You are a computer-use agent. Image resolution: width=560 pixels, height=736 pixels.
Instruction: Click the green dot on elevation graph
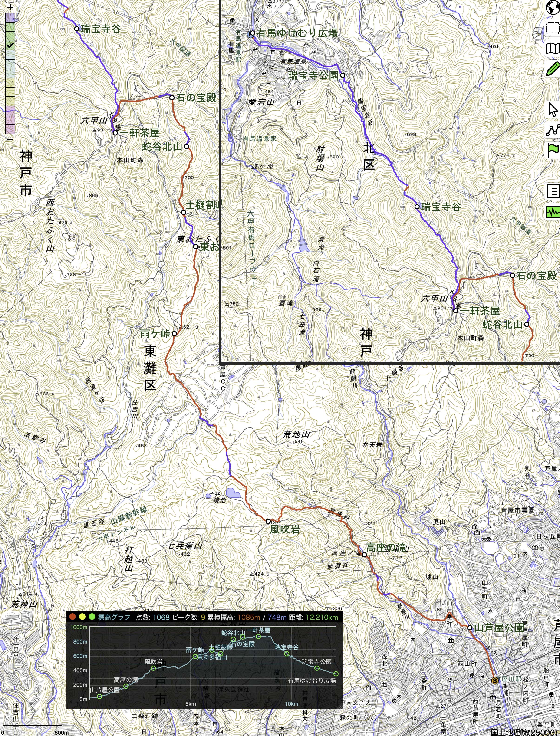92,617
